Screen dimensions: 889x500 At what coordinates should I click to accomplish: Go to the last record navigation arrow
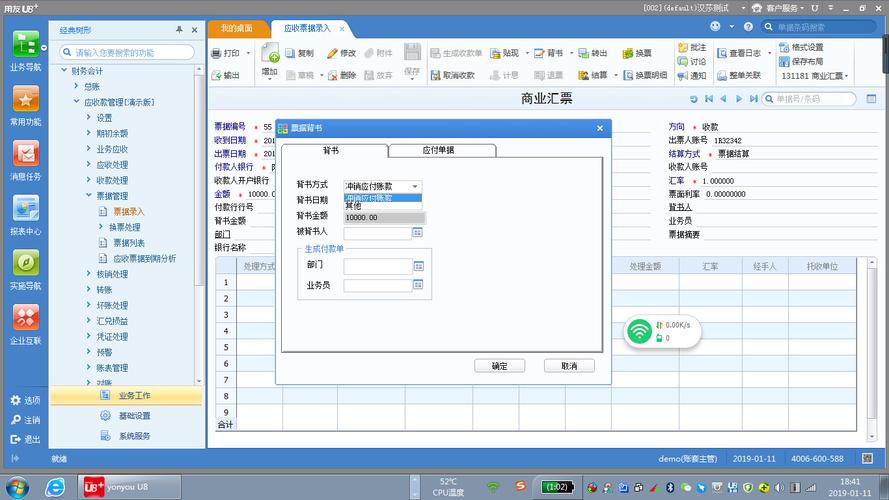[x=753, y=99]
